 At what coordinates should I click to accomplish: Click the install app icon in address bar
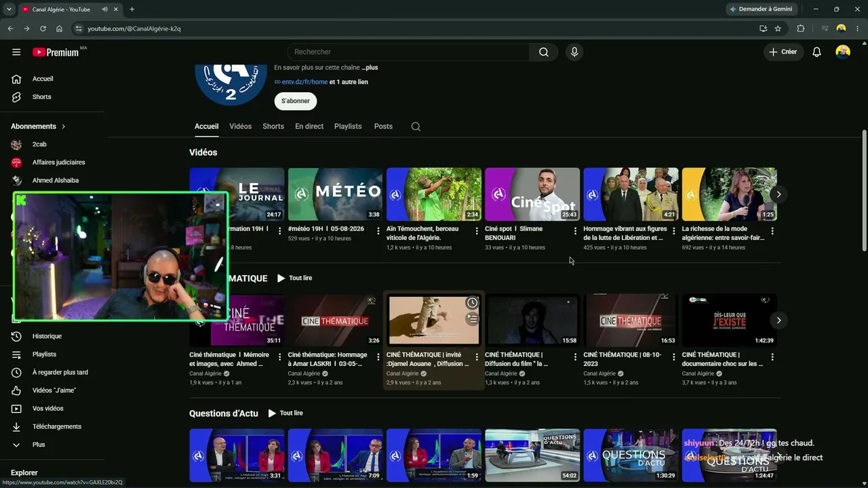(x=763, y=28)
